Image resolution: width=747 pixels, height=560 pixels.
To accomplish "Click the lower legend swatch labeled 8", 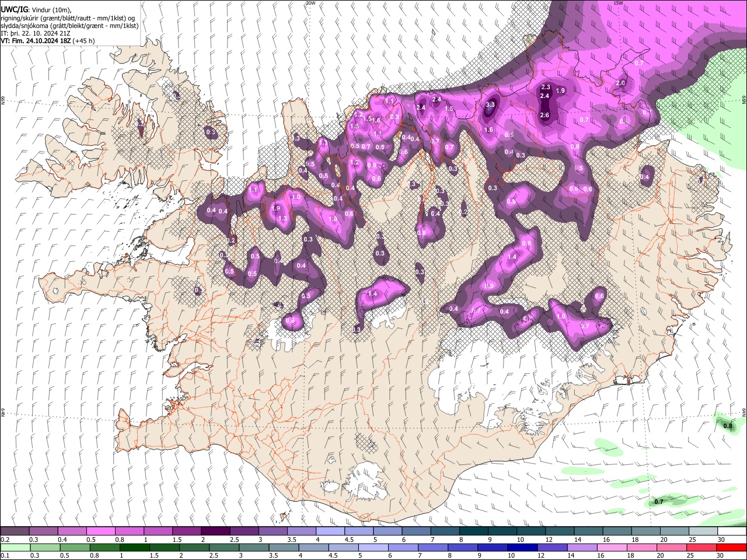I will [462, 547].
